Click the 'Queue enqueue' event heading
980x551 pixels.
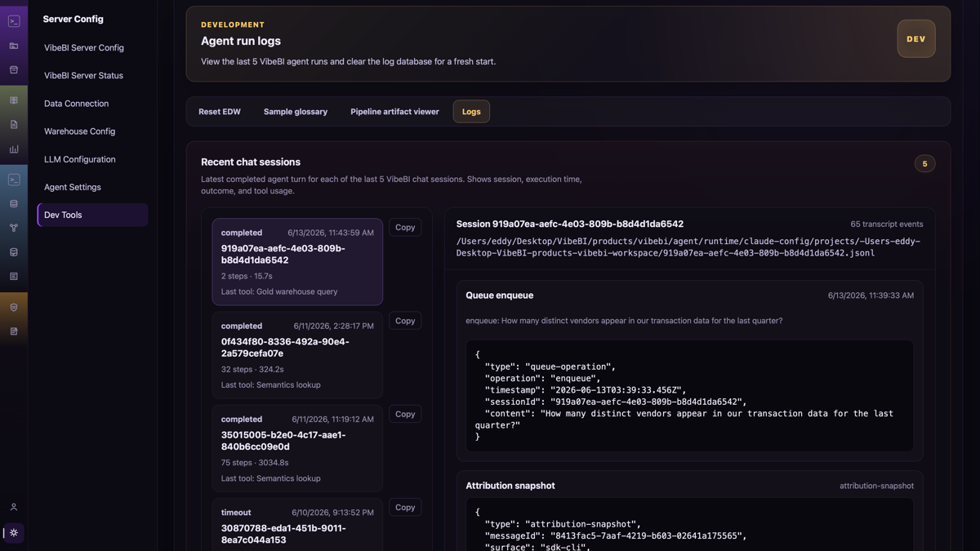click(x=500, y=295)
